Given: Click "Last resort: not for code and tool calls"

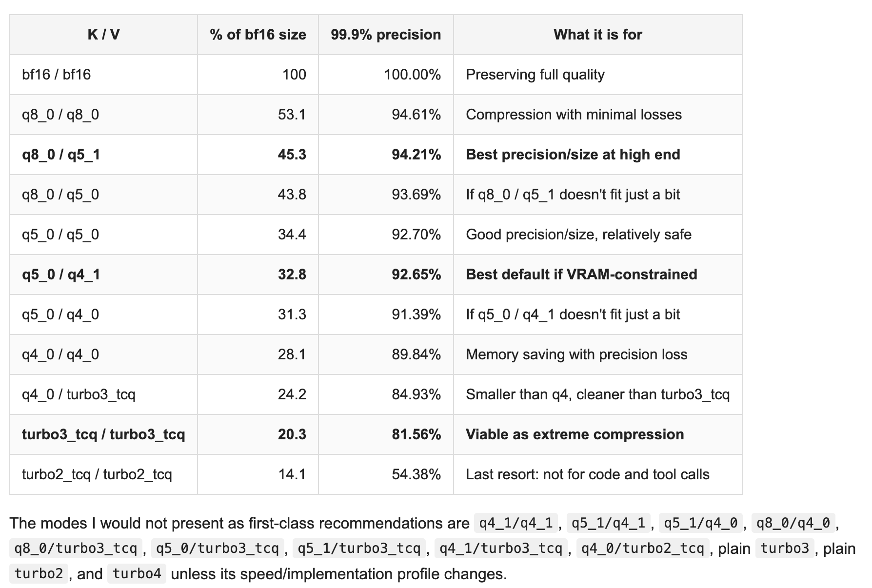Looking at the screenshot, I should point(588,474).
